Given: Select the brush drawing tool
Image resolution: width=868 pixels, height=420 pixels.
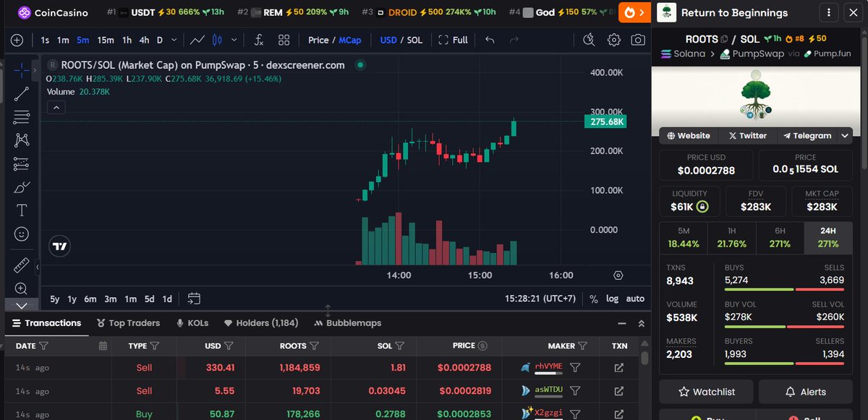Looking at the screenshot, I should click(21, 188).
